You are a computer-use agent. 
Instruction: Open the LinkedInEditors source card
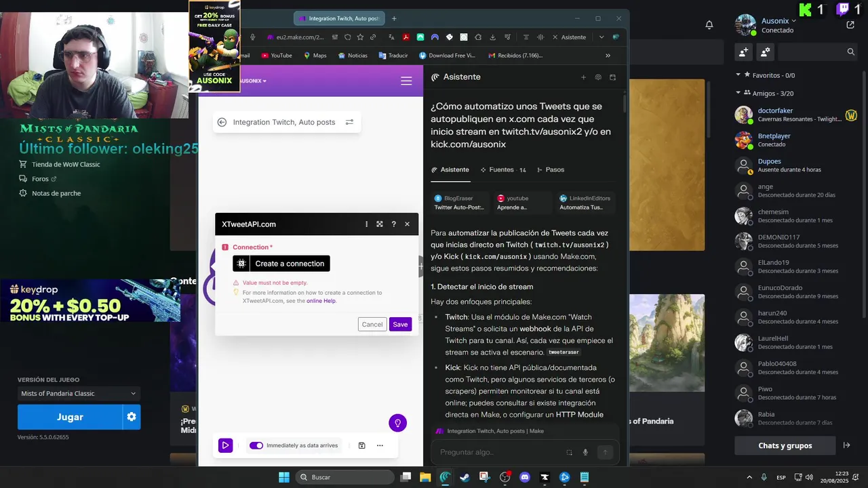[585, 203]
